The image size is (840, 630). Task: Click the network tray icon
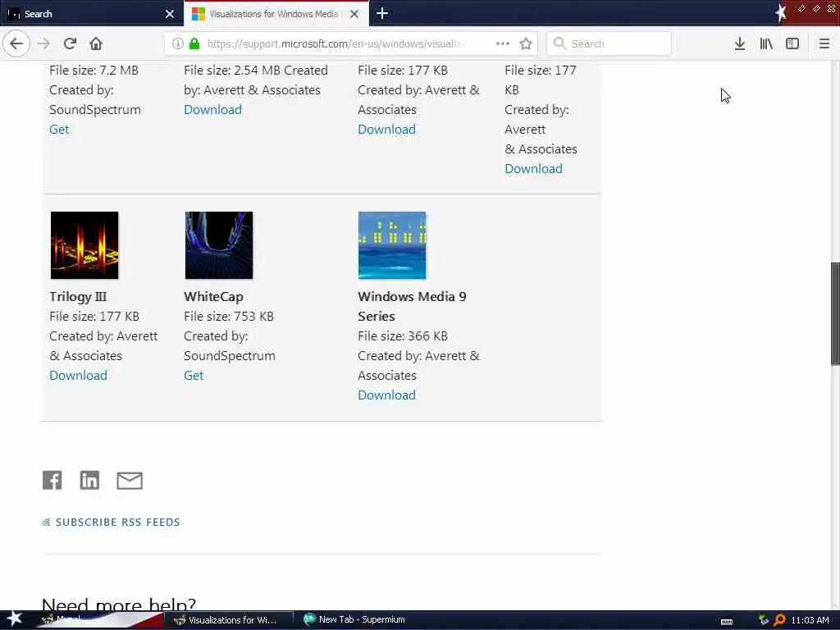tap(764, 620)
